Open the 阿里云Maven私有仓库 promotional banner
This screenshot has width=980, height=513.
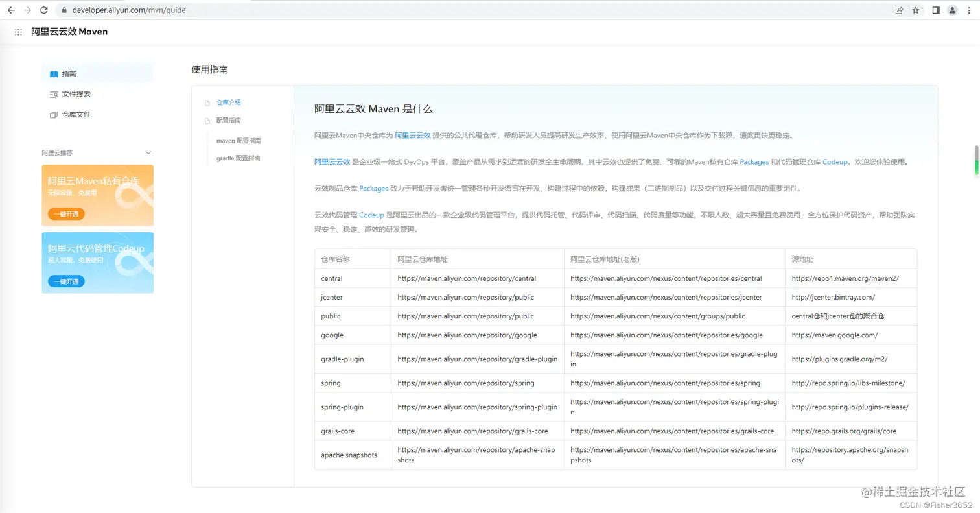click(98, 195)
